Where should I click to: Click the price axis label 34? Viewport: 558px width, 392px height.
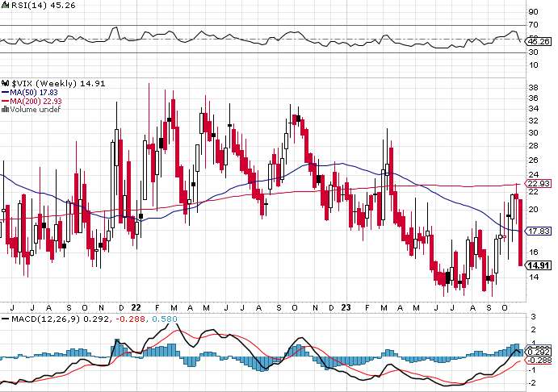click(533, 109)
